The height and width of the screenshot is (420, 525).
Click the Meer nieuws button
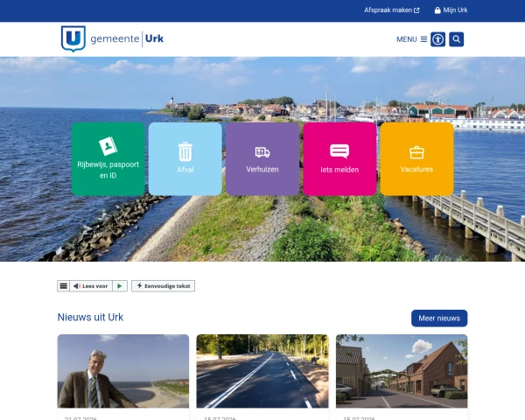pos(439,318)
